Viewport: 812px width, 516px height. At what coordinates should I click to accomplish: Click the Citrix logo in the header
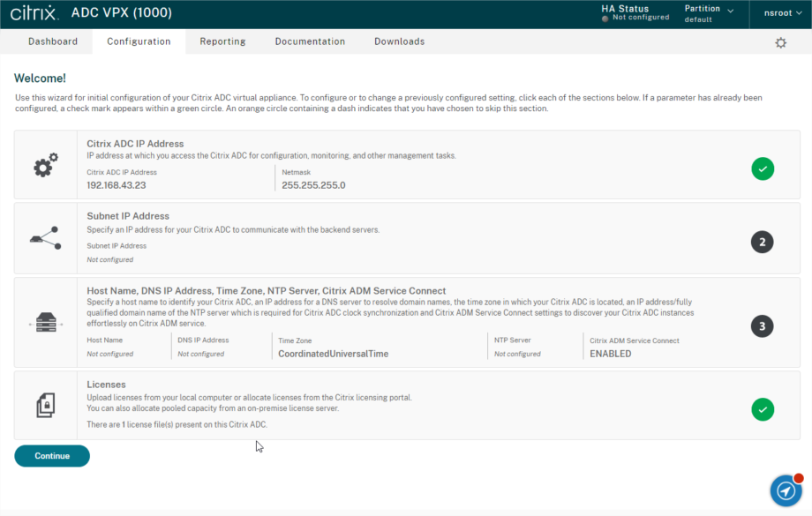(34, 12)
